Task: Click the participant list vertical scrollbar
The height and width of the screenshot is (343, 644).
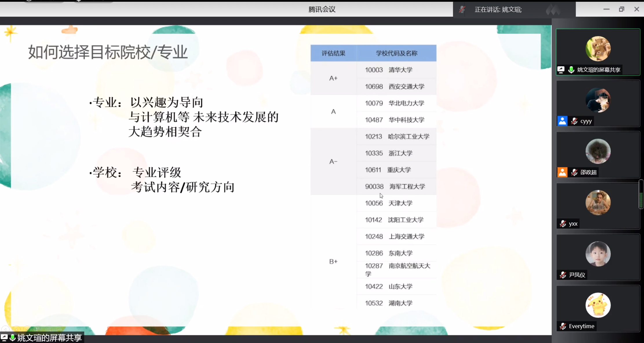Action: 641,194
